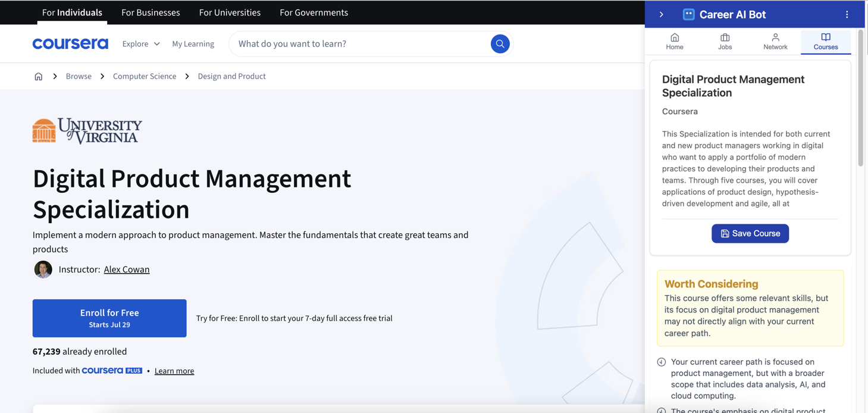This screenshot has width=868, height=413.
Task: Open Design and Product breadcrumb link
Action: (x=231, y=76)
